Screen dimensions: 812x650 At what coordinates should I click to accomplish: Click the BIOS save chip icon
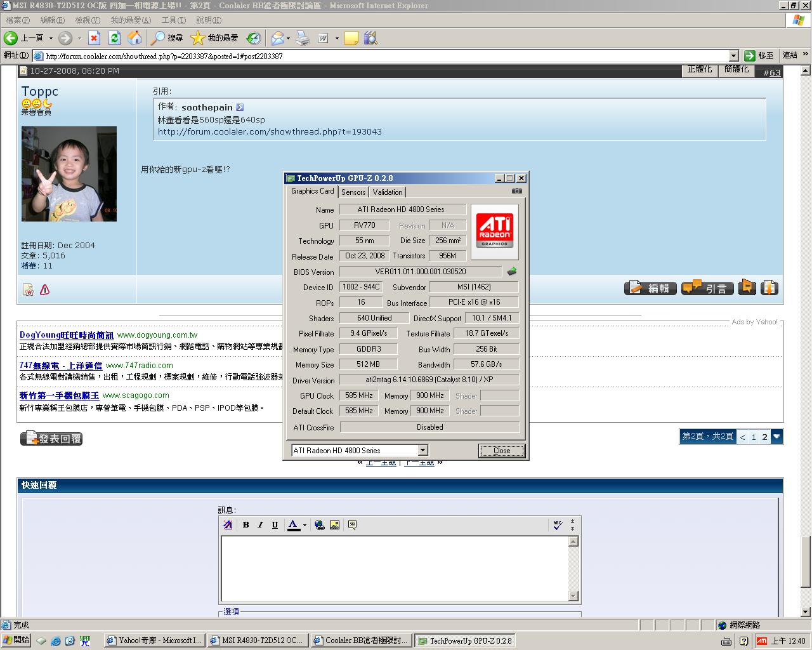pyautogui.click(x=512, y=272)
